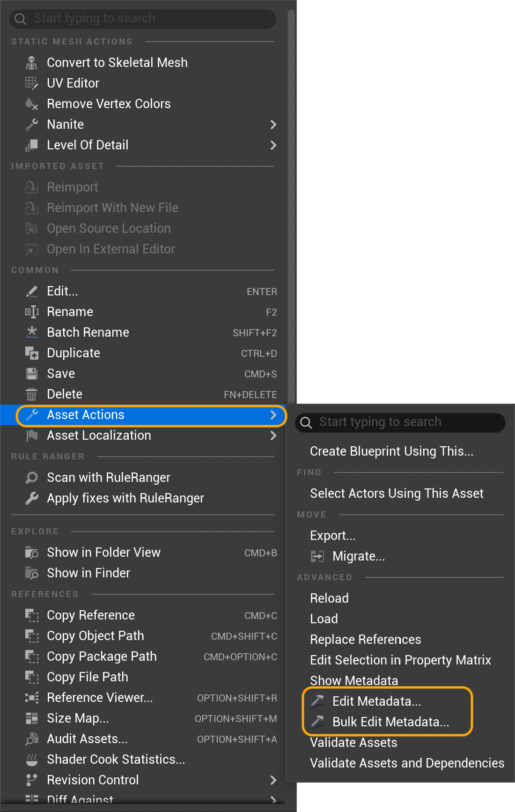Click the Asset Localization flag icon
Image resolution: width=515 pixels, height=812 pixels.
31,436
